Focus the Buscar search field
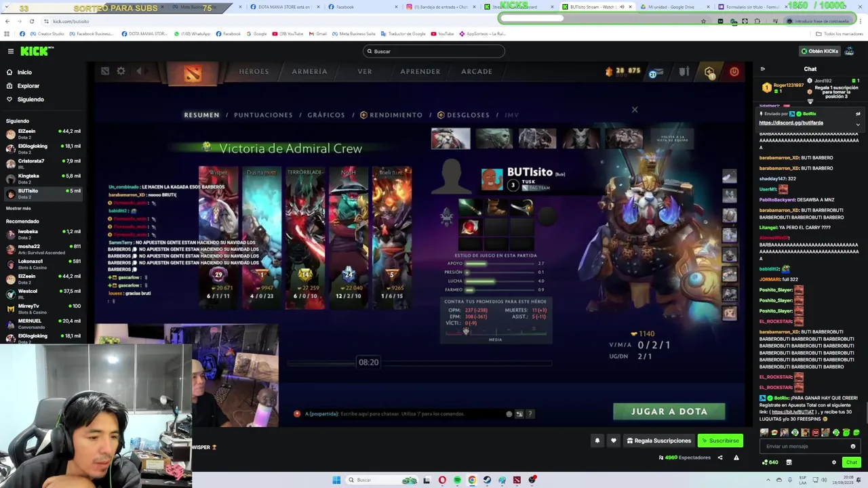Viewport: 868px width, 488px height. 434,52
